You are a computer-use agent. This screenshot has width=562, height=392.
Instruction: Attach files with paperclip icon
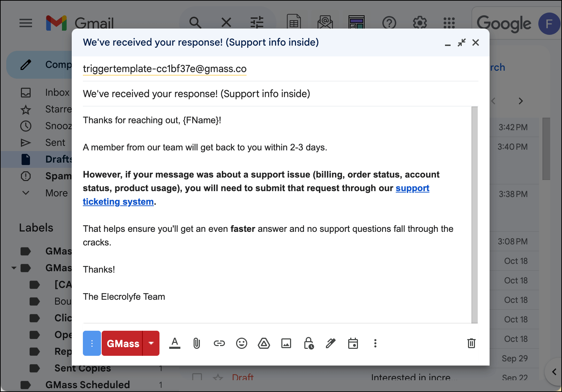(197, 343)
